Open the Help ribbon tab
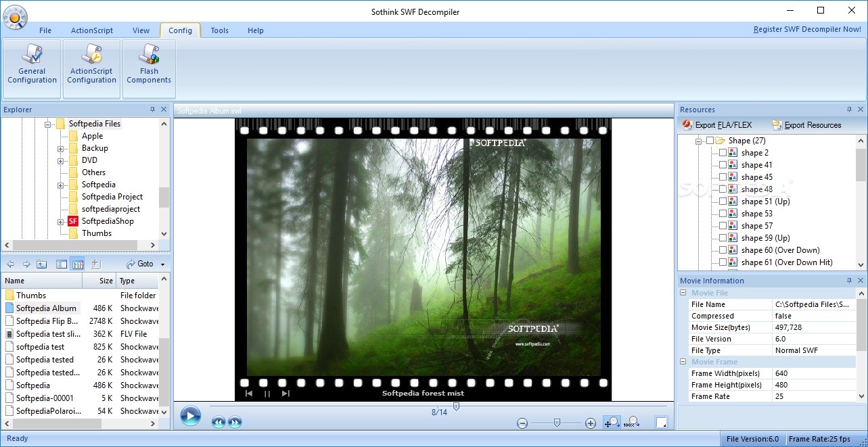This screenshot has width=868, height=447. (x=255, y=30)
